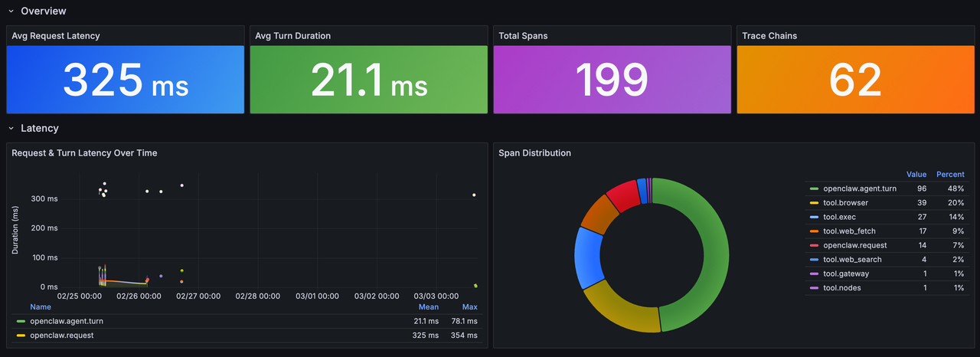
Task: Click the green series color marker for tool.browser's neighbor openclaw.agent.turn in Span Distribution legend
Action: (814, 188)
